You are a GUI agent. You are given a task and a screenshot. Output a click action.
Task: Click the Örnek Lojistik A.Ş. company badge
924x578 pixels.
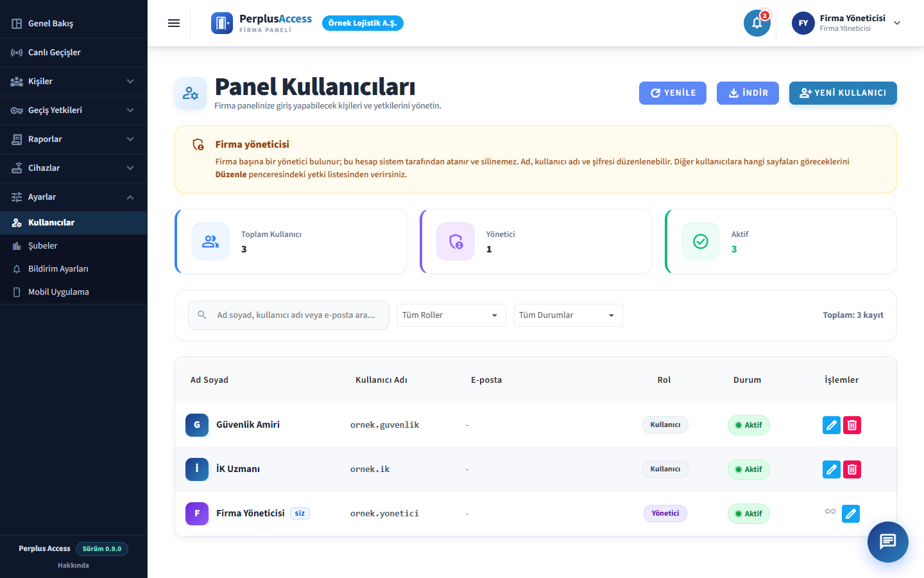363,23
